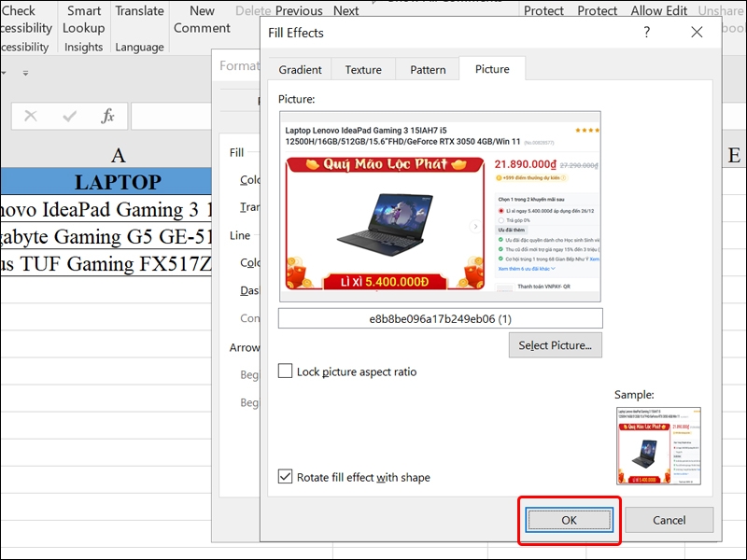Image resolution: width=747 pixels, height=560 pixels.
Task: Click Smart Lookup in the ribbon
Action: [84, 19]
